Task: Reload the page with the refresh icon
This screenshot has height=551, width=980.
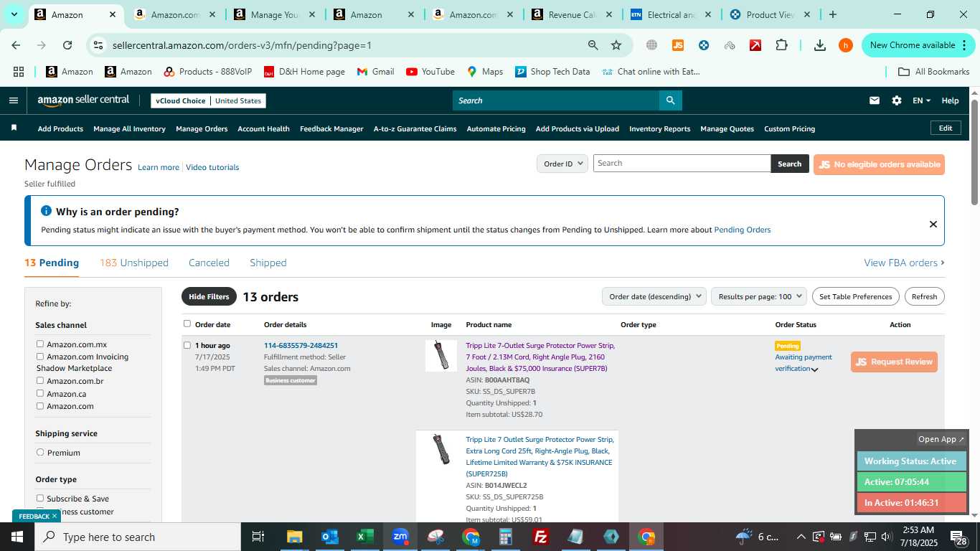Action: point(67,45)
